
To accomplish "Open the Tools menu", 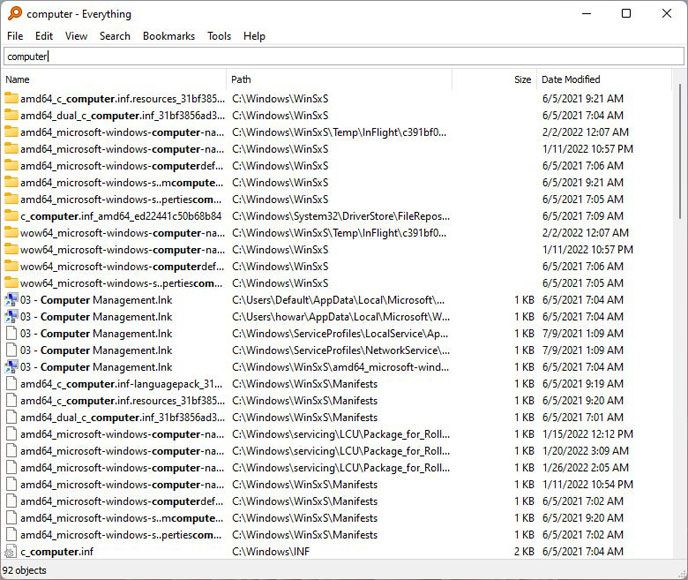I will [x=219, y=36].
